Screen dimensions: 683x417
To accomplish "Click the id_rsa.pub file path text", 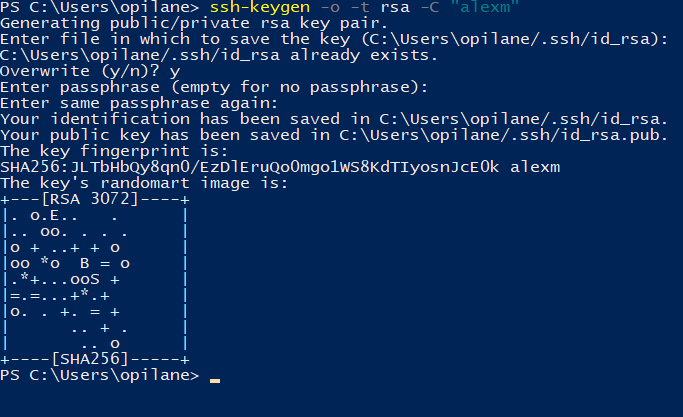I will 503,136.
